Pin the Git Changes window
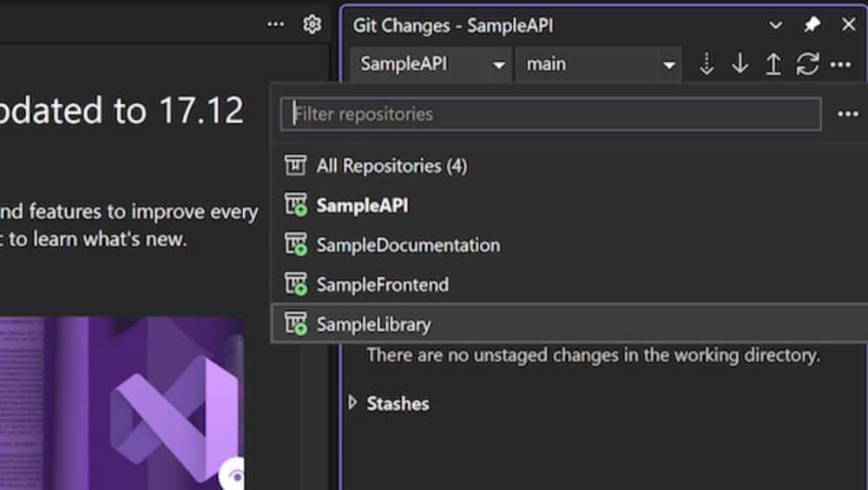Image resolution: width=868 pixels, height=490 pixels. point(812,24)
